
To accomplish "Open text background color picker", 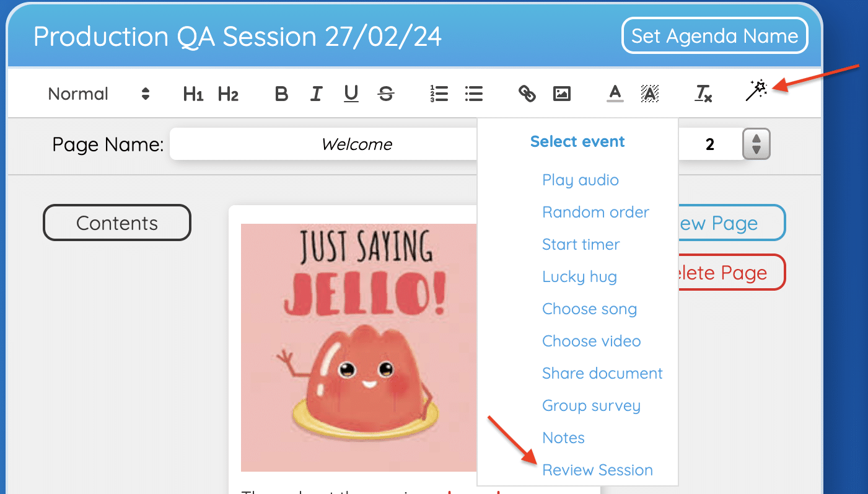I will pyautogui.click(x=649, y=94).
